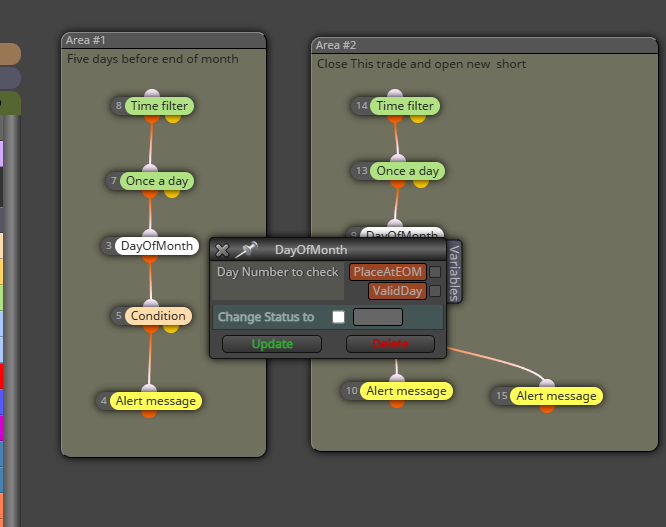The height and width of the screenshot is (527, 666).
Task: Click orange output connector of Alert message 4
Action: coord(149,413)
